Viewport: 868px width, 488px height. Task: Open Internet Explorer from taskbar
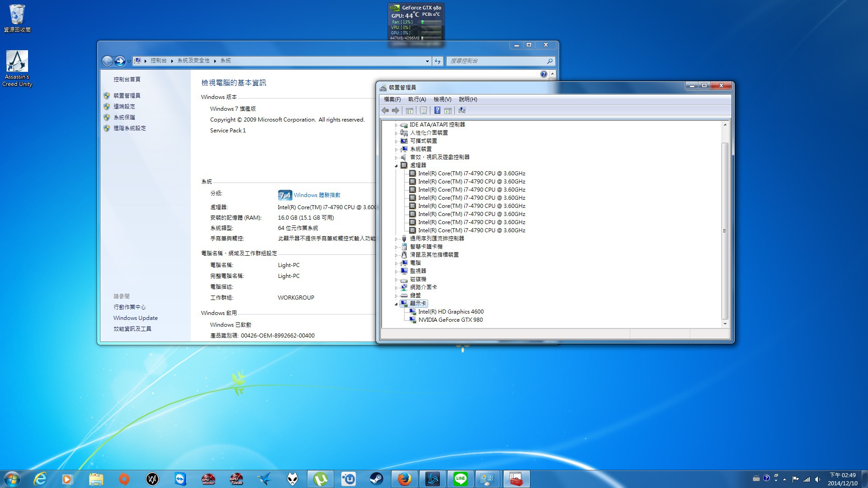click(40, 479)
